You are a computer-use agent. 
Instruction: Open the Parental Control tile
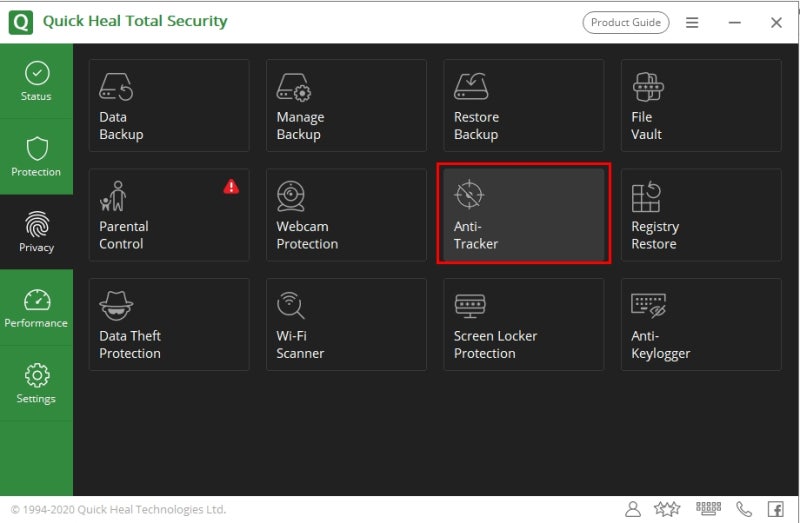[x=169, y=215]
